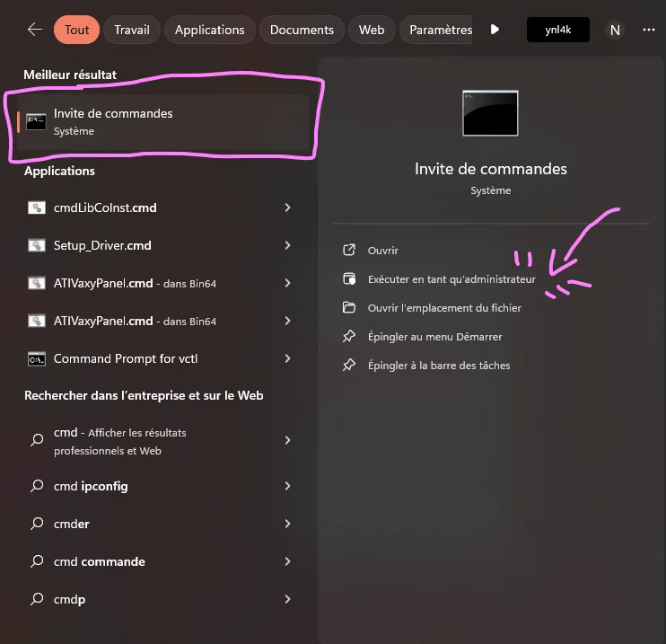Screen dimensions: 666x644
Task: Click the large Command Prompt preview icon
Action: click(490, 113)
